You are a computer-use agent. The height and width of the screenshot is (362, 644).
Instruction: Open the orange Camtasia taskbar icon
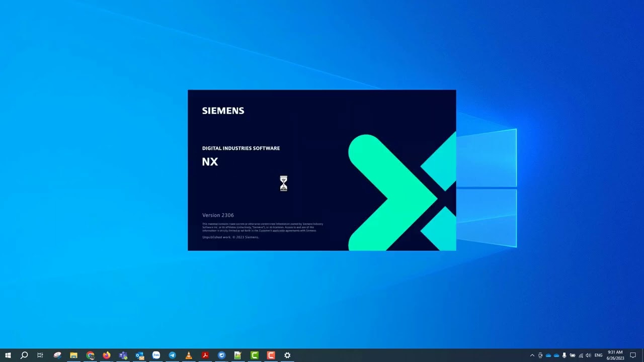(271, 355)
